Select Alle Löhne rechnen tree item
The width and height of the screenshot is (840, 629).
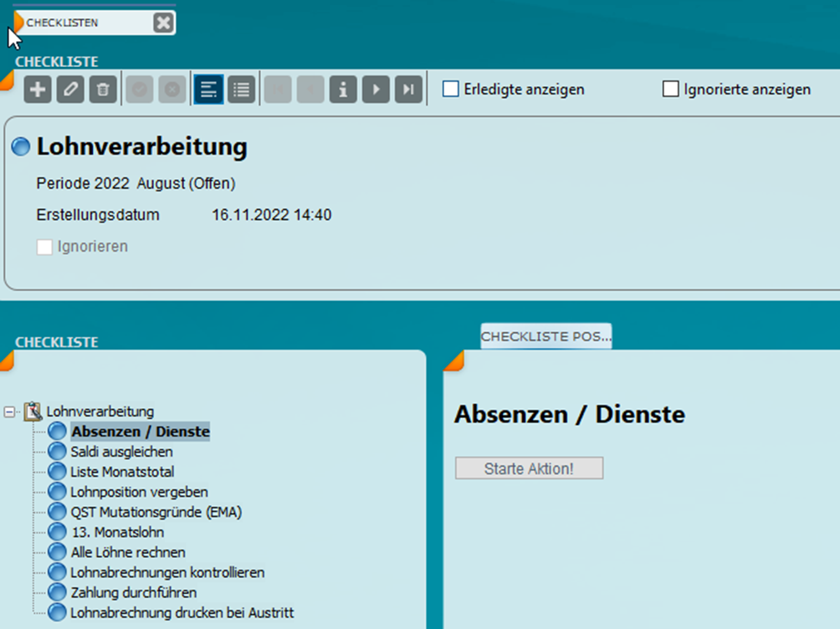click(x=128, y=553)
